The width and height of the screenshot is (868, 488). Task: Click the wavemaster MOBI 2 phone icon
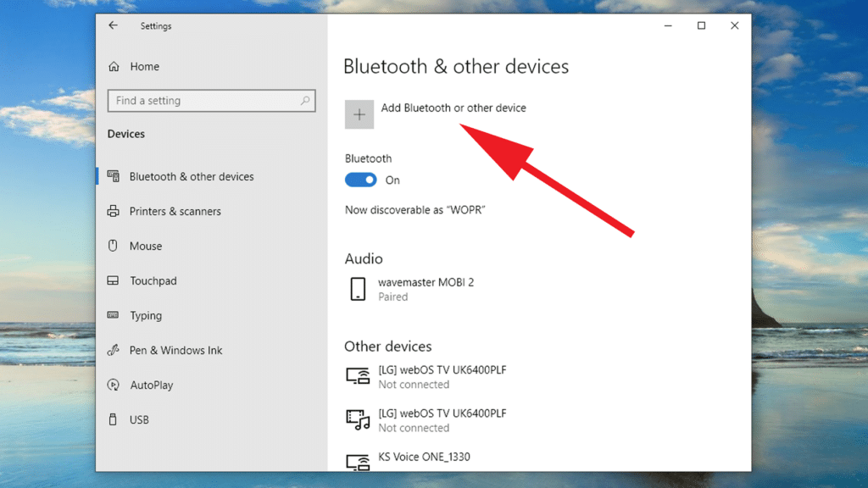[359, 289]
